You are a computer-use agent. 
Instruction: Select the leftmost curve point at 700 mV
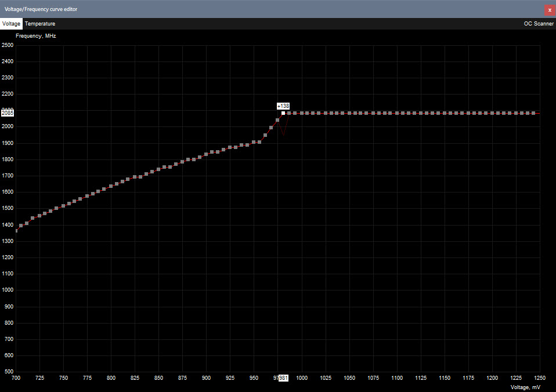coord(16,231)
